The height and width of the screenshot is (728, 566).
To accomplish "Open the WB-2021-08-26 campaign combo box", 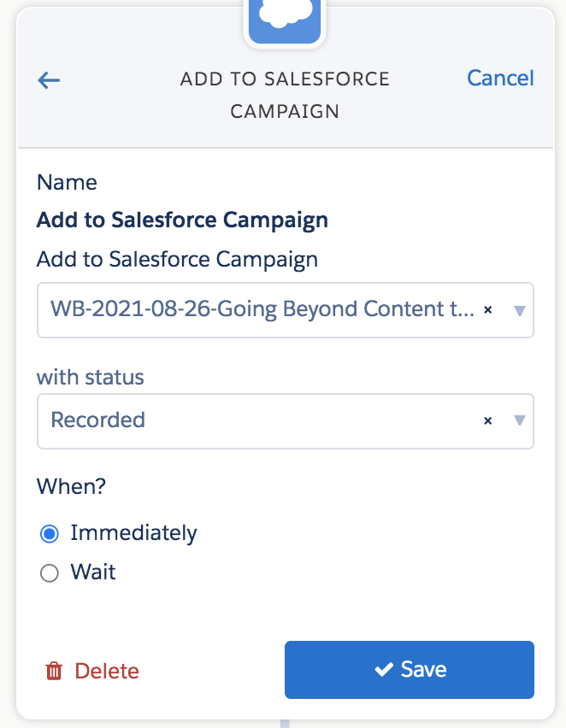I will pos(286,310).
